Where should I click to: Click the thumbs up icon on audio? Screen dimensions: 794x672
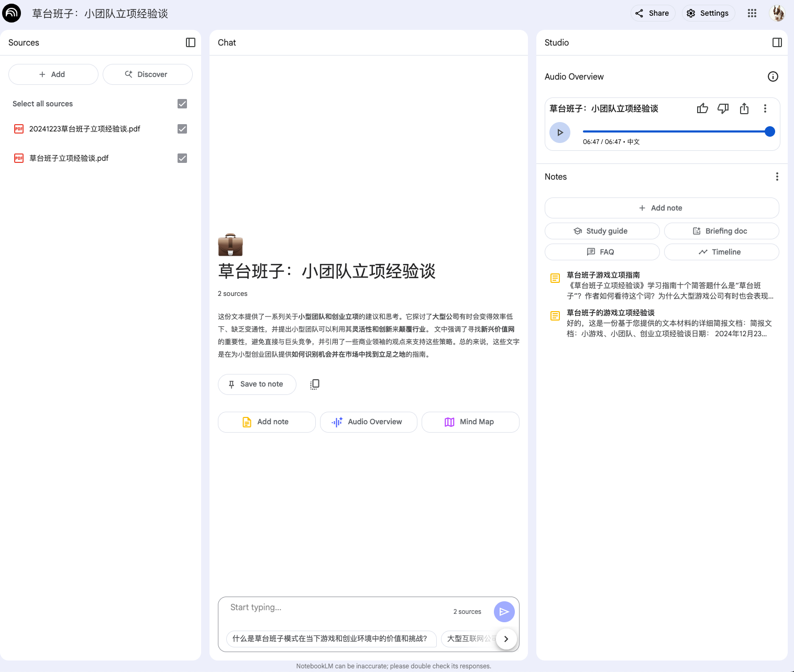(x=702, y=108)
